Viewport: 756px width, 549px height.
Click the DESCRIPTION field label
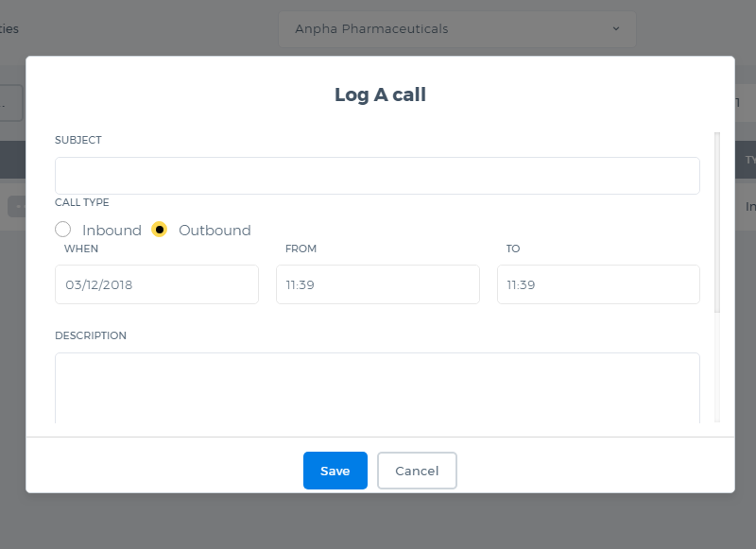click(91, 335)
